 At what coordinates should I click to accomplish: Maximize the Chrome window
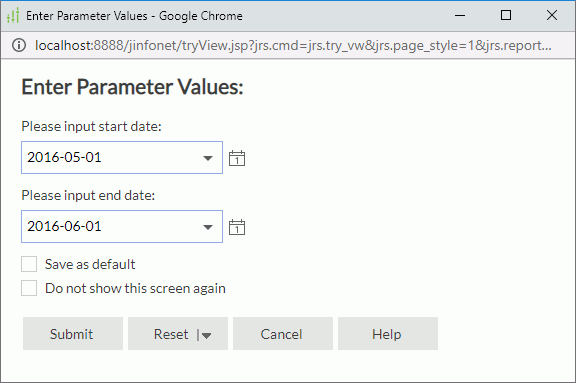pos(506,15)
